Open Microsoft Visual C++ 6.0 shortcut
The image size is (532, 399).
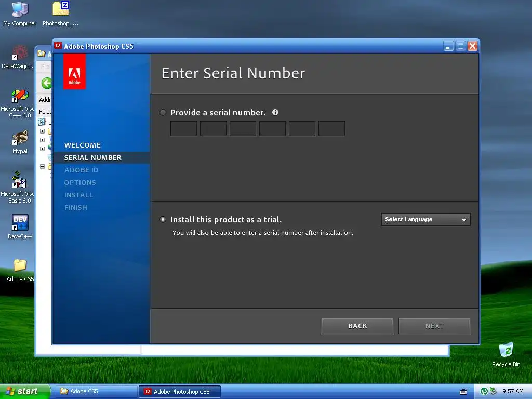click(19, 104)
